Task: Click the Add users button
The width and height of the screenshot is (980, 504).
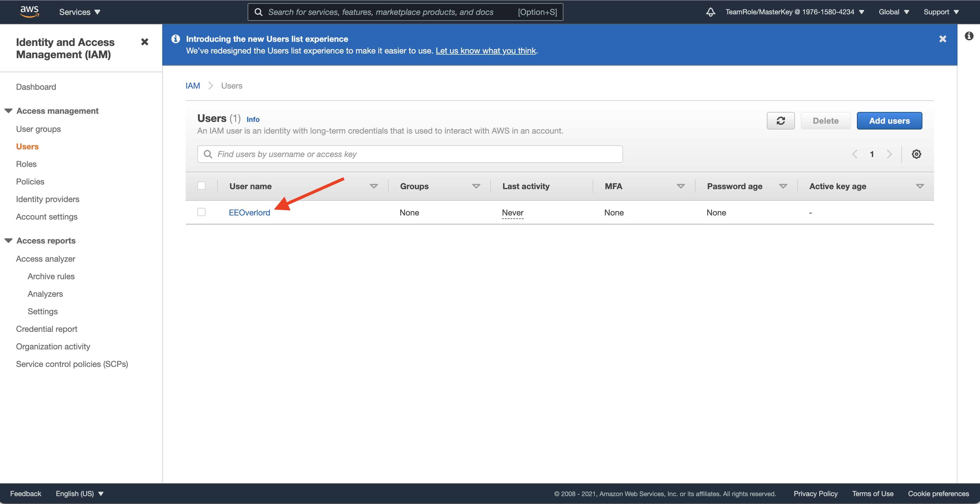Action: pos(889,120)
